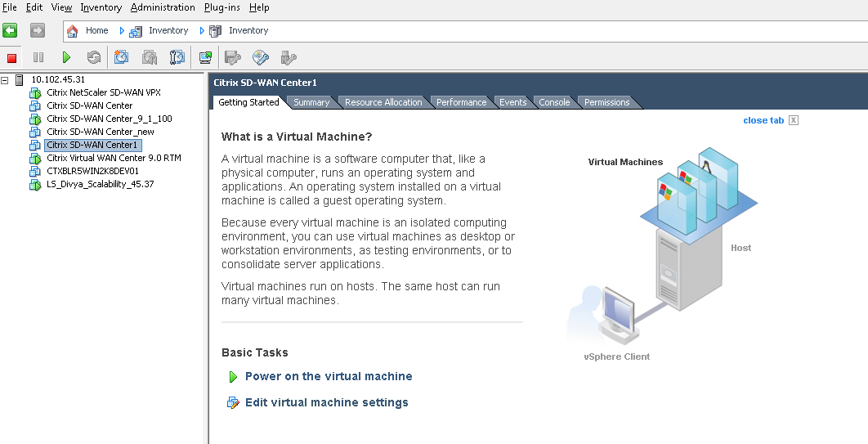Viewport: 868px width, 444px height.
Task: Switch to the Console tab
Action: pyautogui.click(x=554, y=102)
